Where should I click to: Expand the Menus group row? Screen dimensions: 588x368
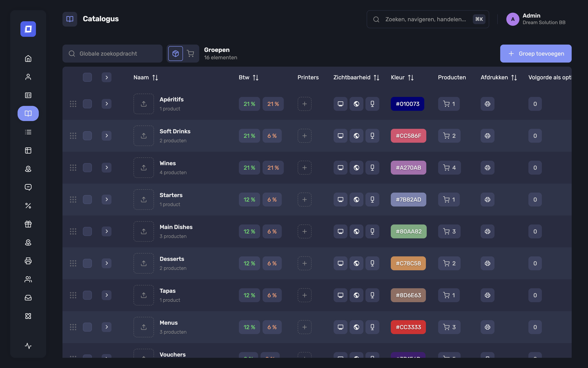coord(106,327)
